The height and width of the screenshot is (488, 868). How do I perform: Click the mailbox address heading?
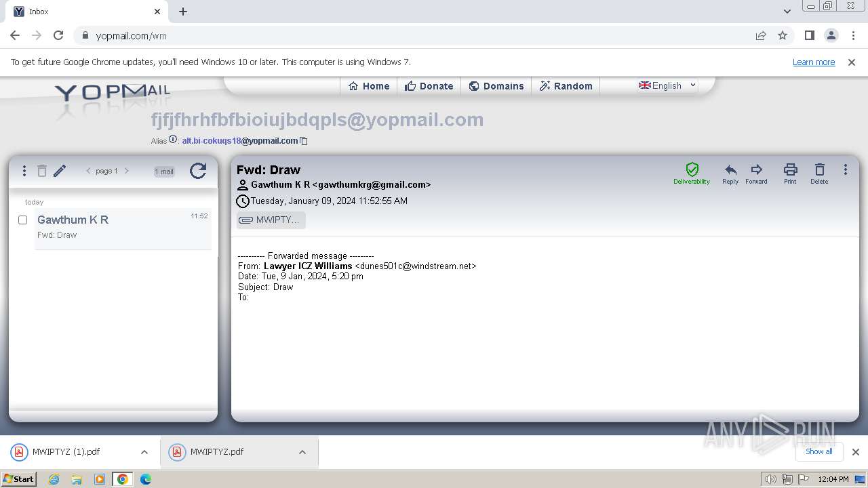coord(317,120)
